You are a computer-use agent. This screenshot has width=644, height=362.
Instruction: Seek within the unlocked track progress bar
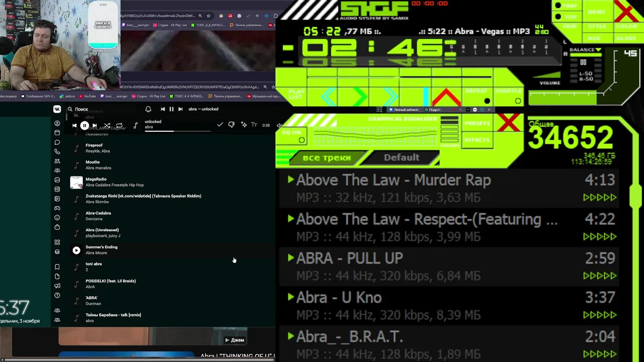click(178, 131)
